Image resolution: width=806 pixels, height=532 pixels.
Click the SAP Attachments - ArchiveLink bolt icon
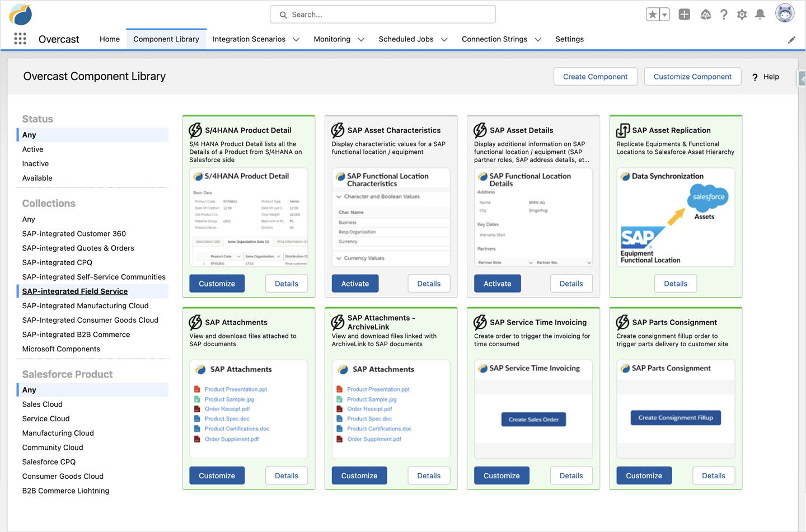(x=338, y=322)
